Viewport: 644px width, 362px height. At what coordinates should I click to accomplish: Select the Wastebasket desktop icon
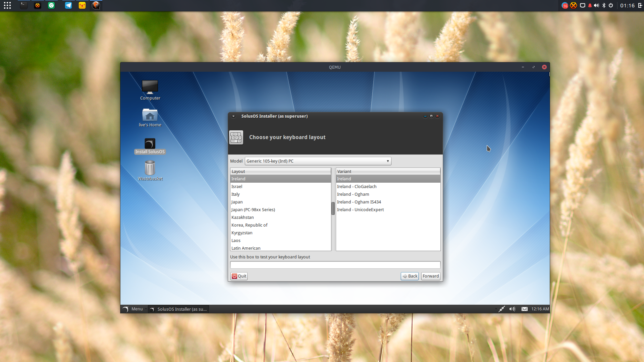[x=150, y=171]
